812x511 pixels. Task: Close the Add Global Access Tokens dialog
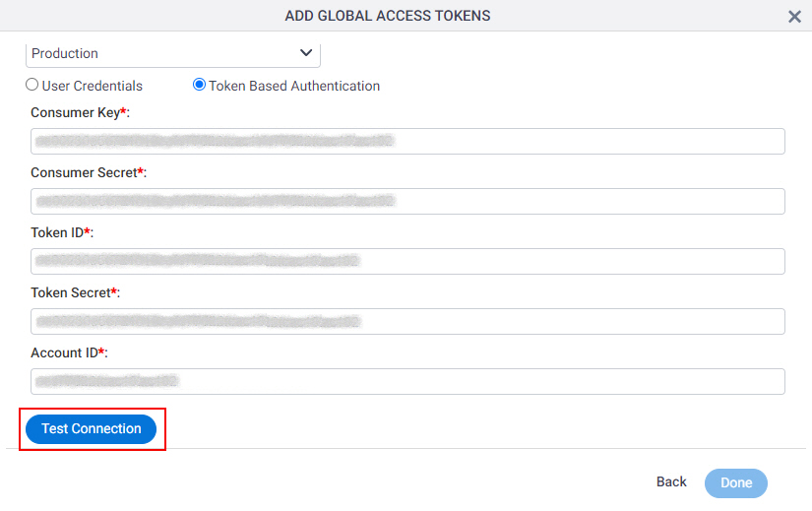pyautogui.click(x=794, y=17)
